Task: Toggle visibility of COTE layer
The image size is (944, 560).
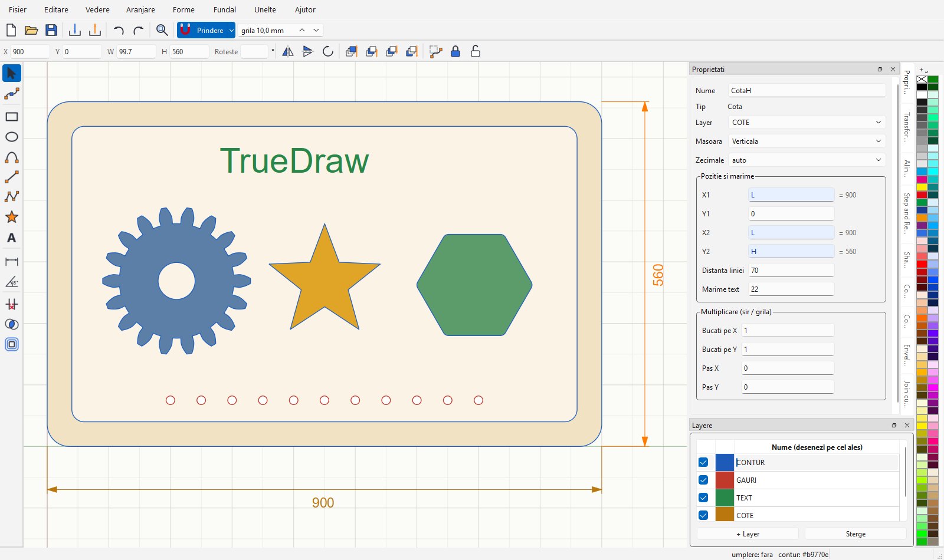Action: [703, 515]
